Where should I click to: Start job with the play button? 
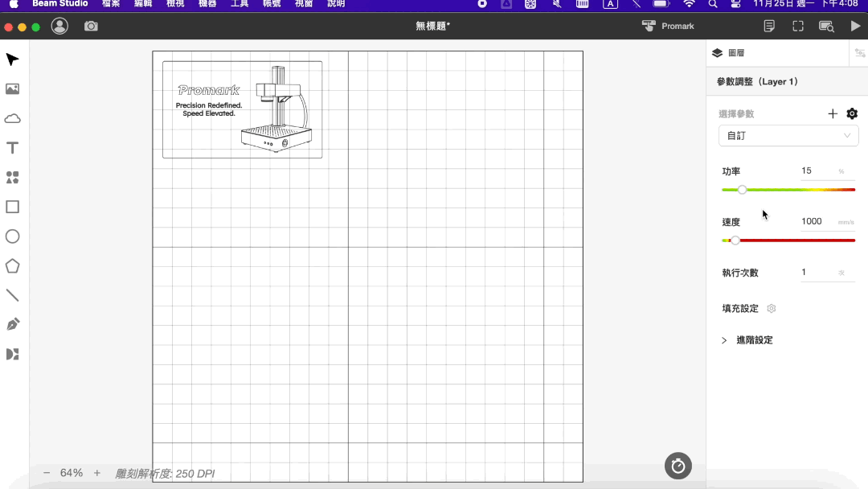(855, 26)
